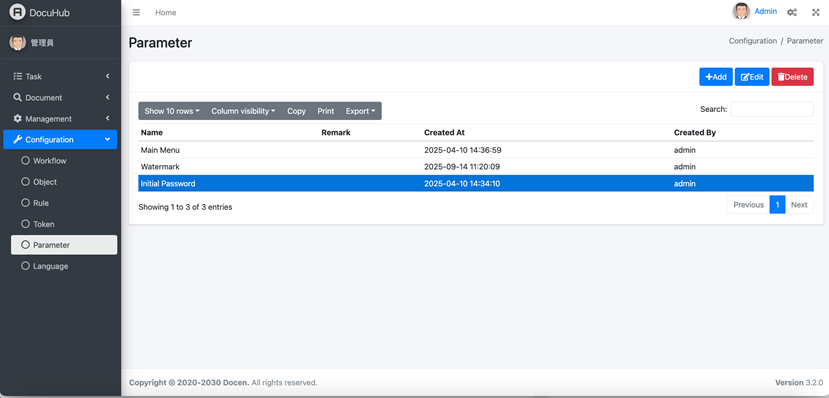829x398 pixels.
Task: Click the Next pagination button
Action: click(799, 205)
